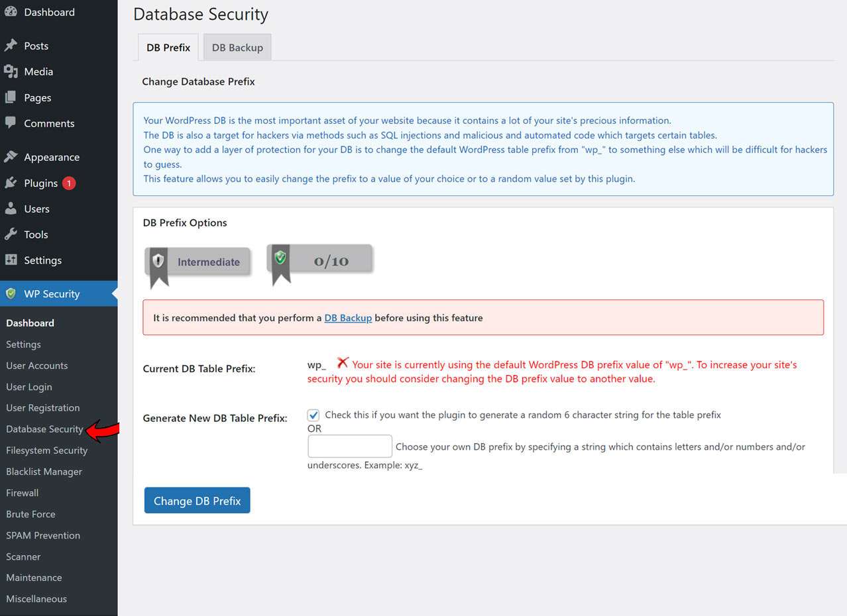Image resolution: width=847 pixels, height=616 pixels.
Task: Open the SPAM Prevention submenu item
Action: pos(43,535)
